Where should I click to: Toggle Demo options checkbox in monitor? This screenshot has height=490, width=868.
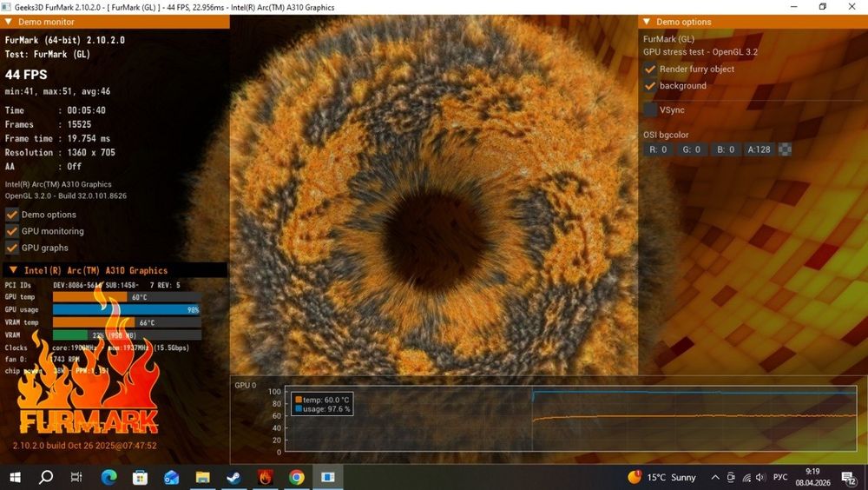tap(11, 215)
